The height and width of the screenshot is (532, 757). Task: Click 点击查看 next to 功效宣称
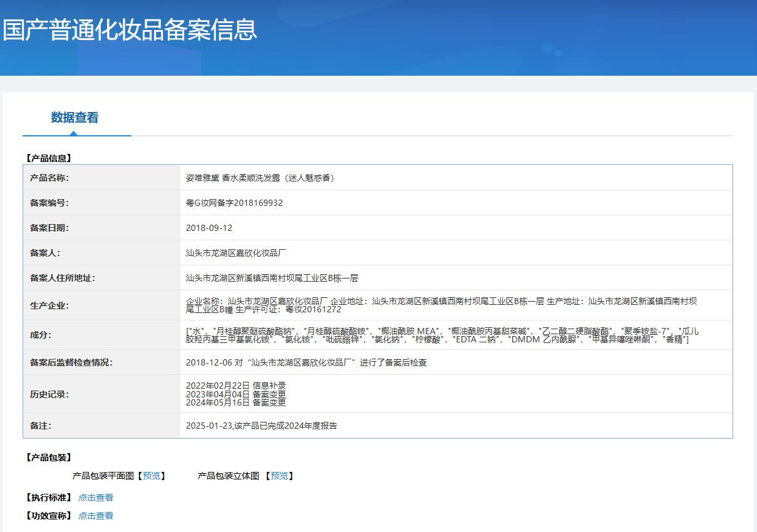[x=96, y=516]
